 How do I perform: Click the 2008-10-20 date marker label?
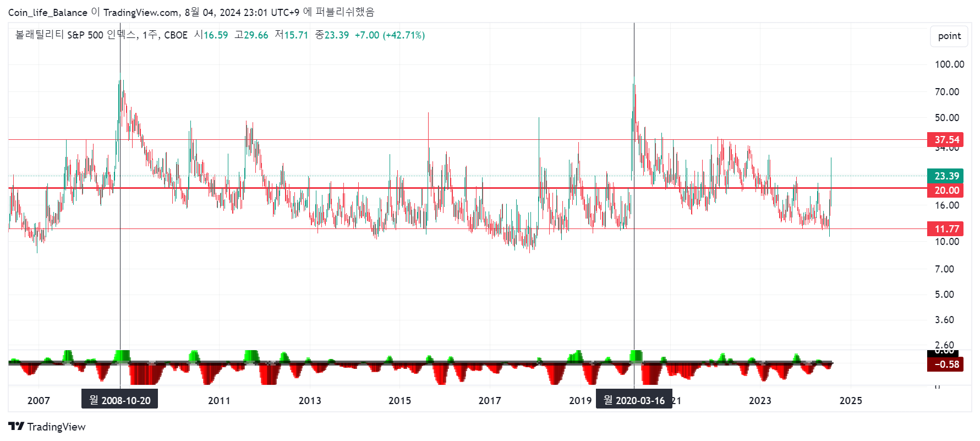120,400
